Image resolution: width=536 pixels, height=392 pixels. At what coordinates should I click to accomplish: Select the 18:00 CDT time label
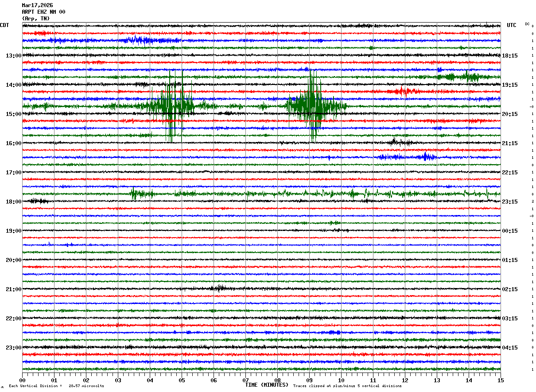[x=13, y=202]
